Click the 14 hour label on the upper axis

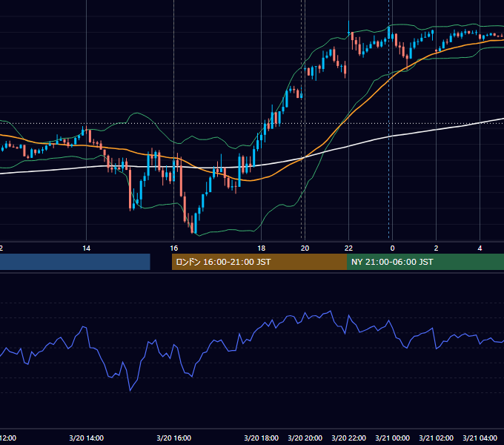(87, 248)
